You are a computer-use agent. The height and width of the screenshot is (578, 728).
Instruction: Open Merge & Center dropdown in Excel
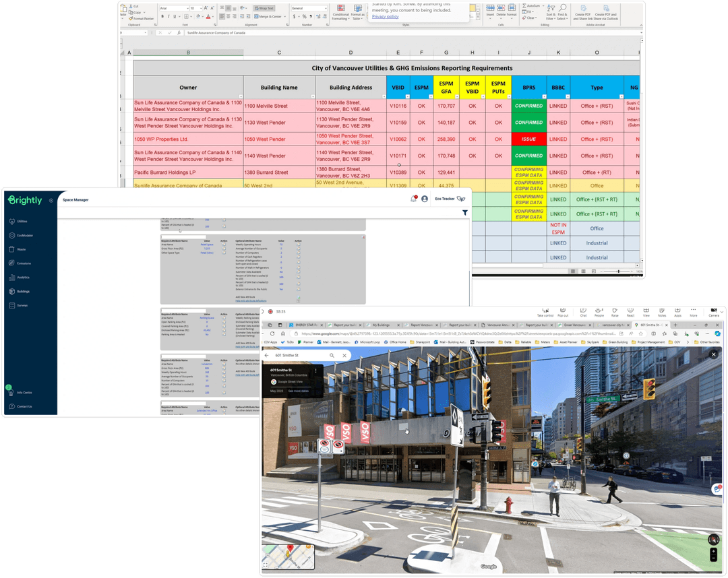pyautogui.click(x=285, y=16)
